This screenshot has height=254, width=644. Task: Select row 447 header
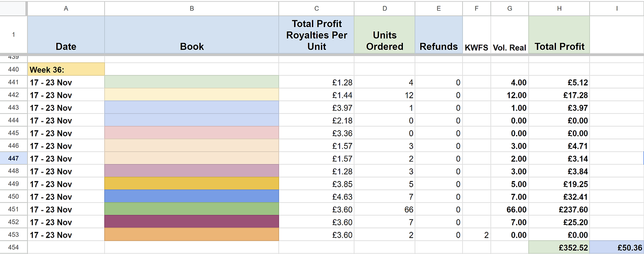click(14, 158)
